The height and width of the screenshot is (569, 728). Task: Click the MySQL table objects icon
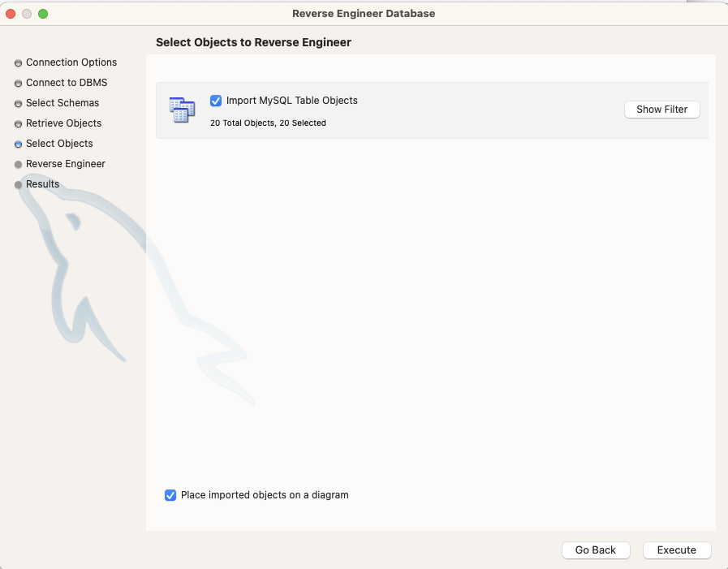(x=182, y=110)
